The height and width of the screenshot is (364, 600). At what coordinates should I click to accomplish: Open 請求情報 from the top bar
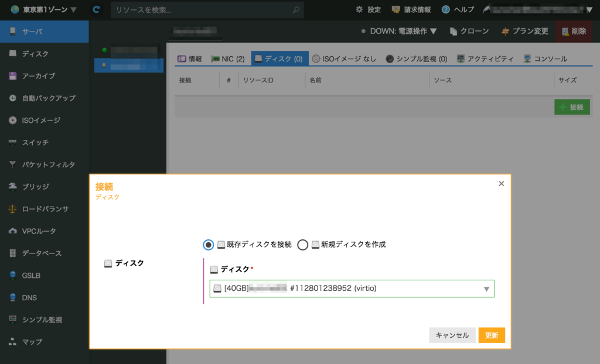tap(411, 10)
